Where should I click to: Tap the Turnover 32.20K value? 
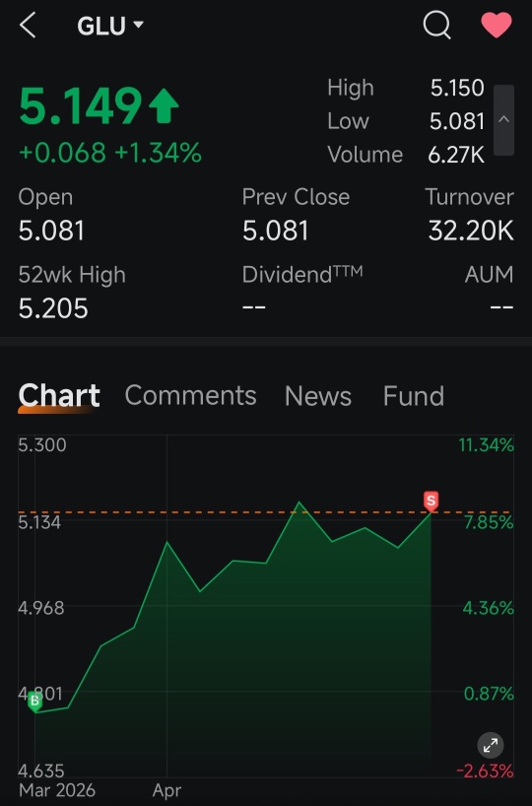(x=471, y=231)
